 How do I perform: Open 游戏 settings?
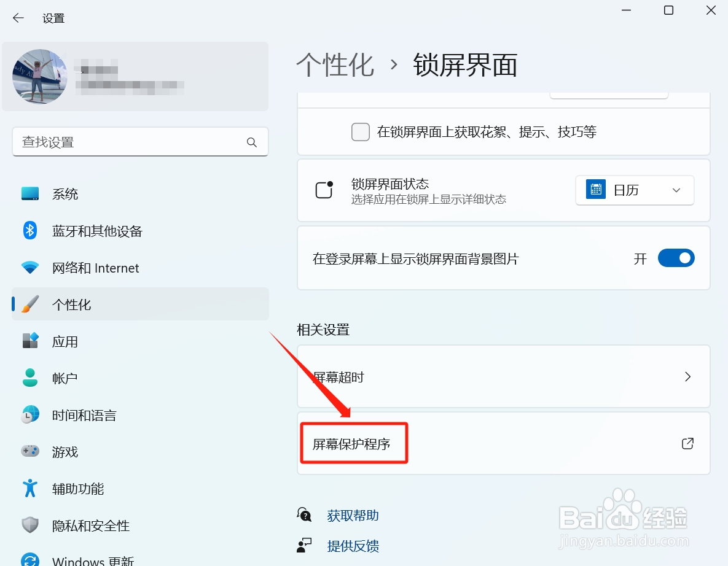pos(65,452)
